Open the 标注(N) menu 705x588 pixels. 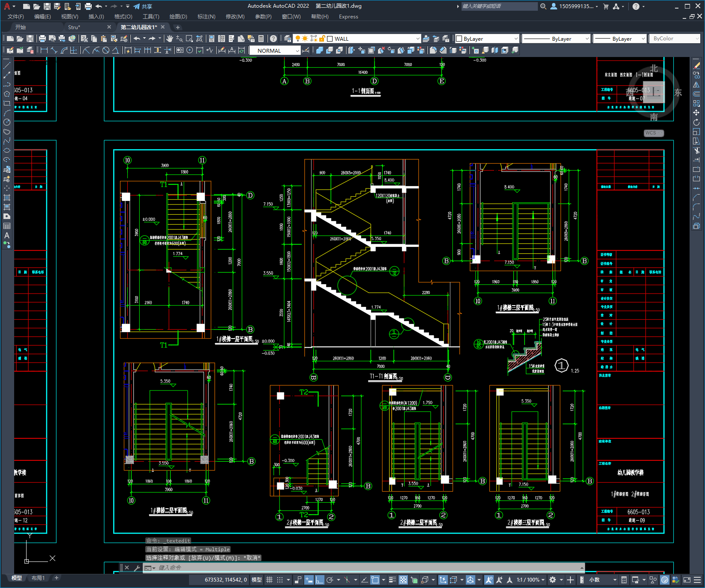tap(206, 17)
